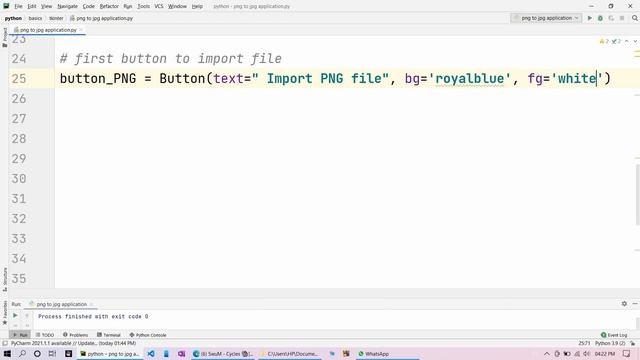Click the Stop square button in toolbar
This screenshot has width=640, height=360.
click(x=622, y=18)
